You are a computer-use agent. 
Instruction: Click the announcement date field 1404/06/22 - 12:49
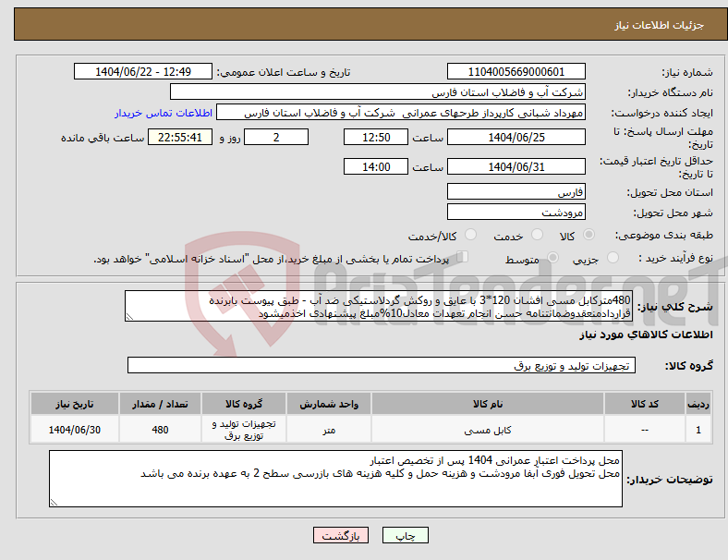(x=143, y=71)
